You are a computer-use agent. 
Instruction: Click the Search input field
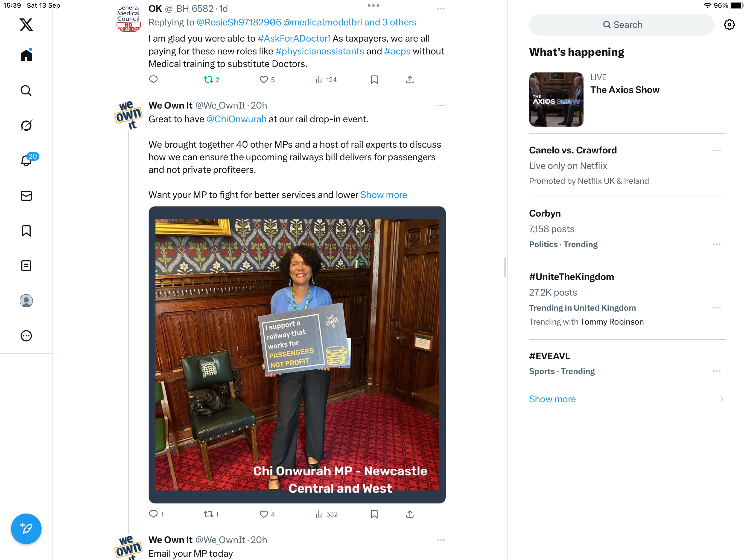click(x=621, y=25)
